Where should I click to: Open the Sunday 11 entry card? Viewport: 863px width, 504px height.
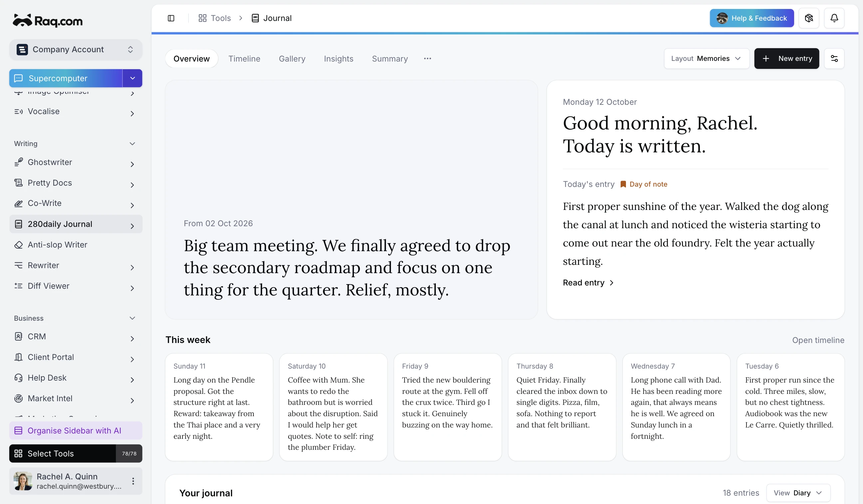[x=219, y=407]
